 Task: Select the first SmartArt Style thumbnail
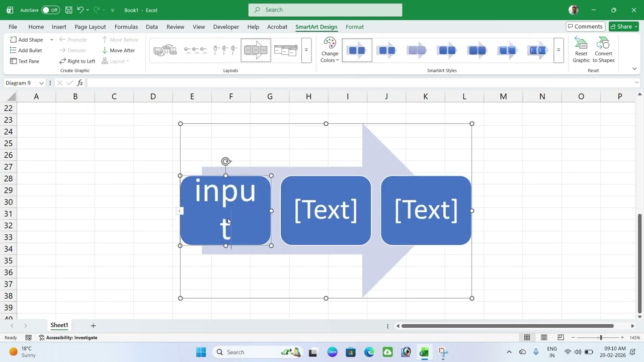[x=357, y=50]
